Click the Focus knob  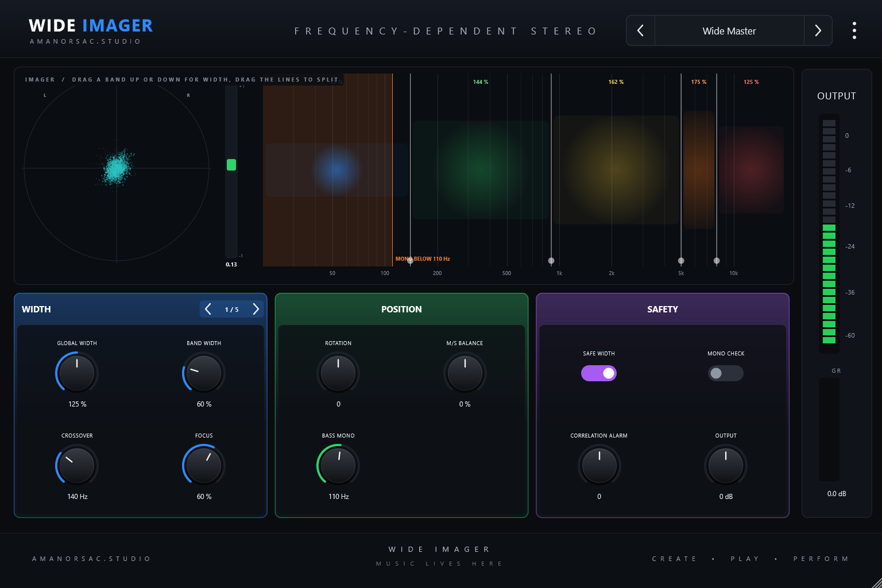204,465
